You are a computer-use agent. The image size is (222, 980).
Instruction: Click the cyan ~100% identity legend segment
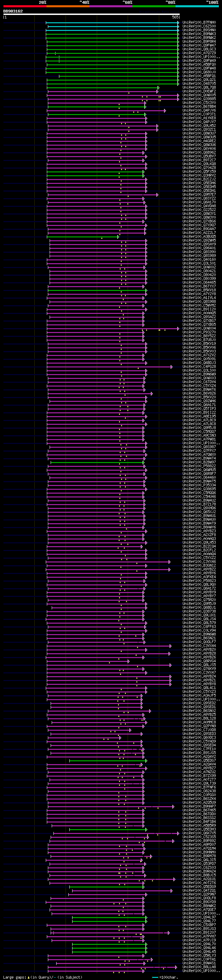[x=197, y=6]
